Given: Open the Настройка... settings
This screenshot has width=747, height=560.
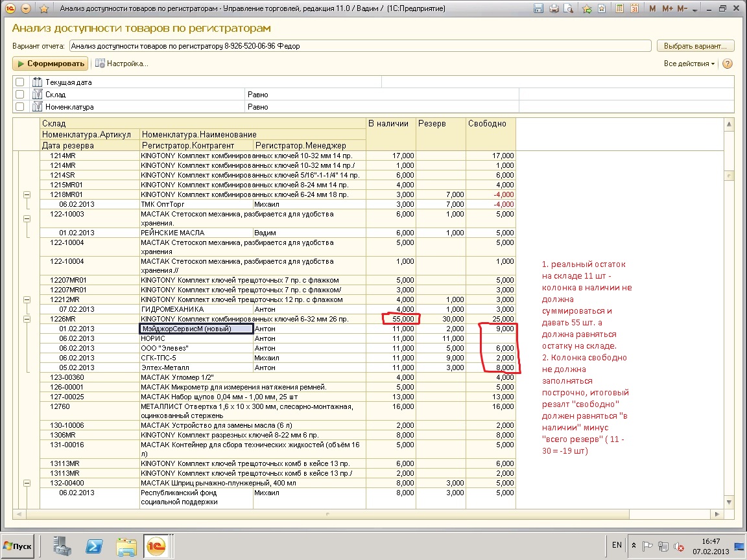Looking at the screenshot, I should coord(122,64).
